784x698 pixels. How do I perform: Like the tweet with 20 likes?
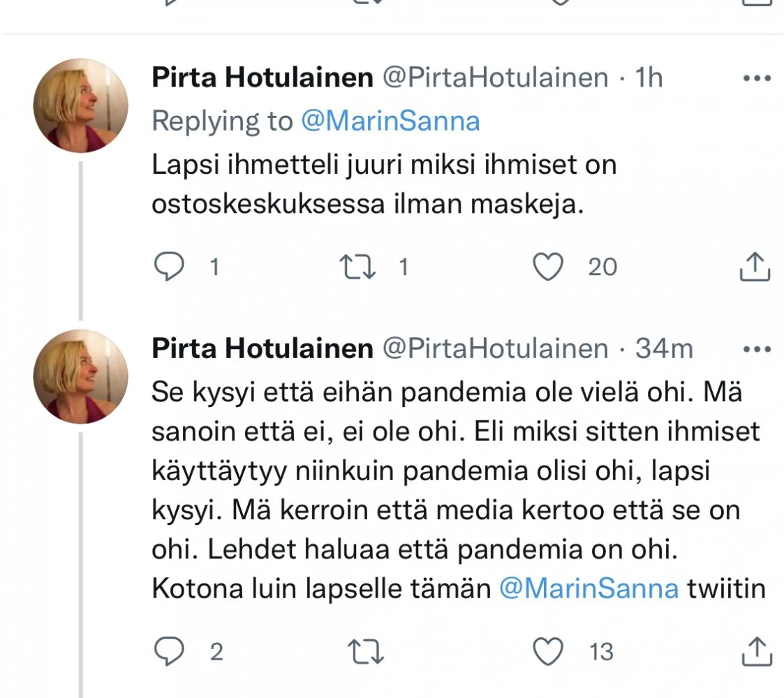point(549,267)
